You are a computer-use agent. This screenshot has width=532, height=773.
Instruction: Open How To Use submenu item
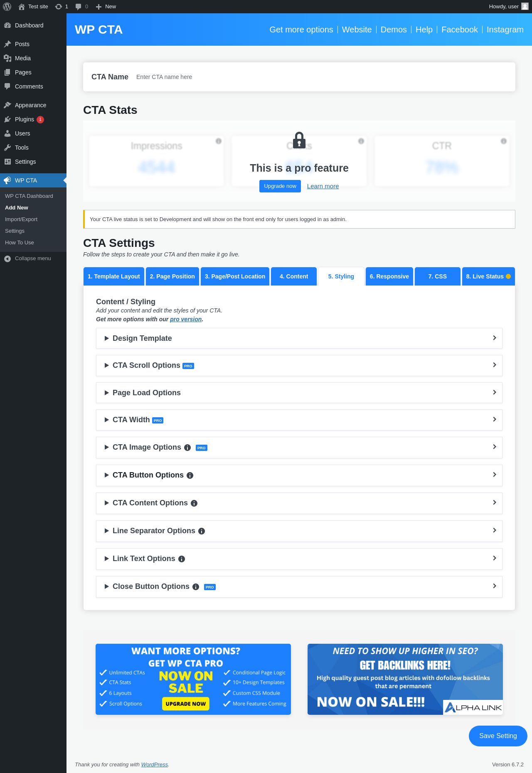tap(20, 243)
